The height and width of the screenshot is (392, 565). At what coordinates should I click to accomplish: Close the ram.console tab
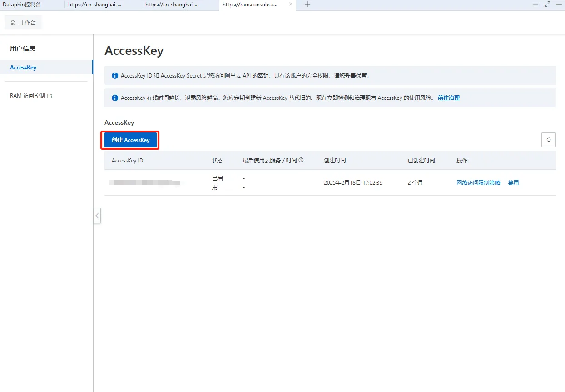point(291,4)
